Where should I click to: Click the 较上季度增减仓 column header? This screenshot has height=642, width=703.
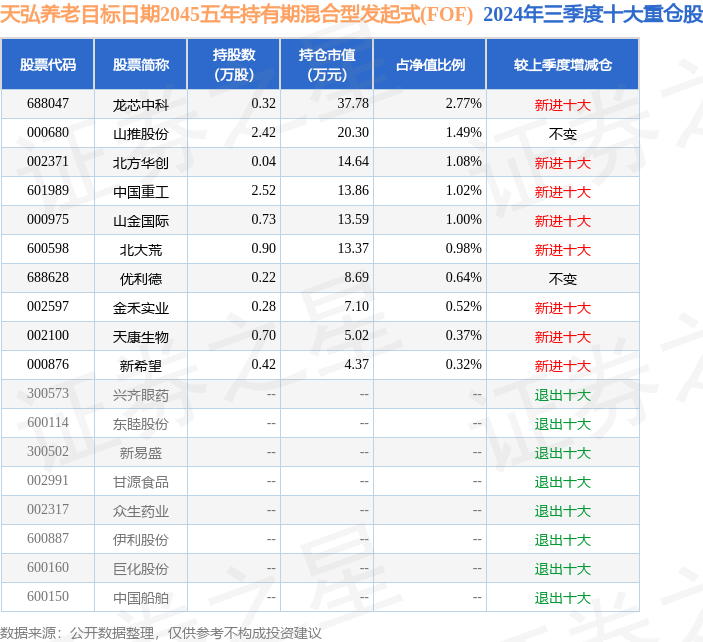tap(563, 65)
